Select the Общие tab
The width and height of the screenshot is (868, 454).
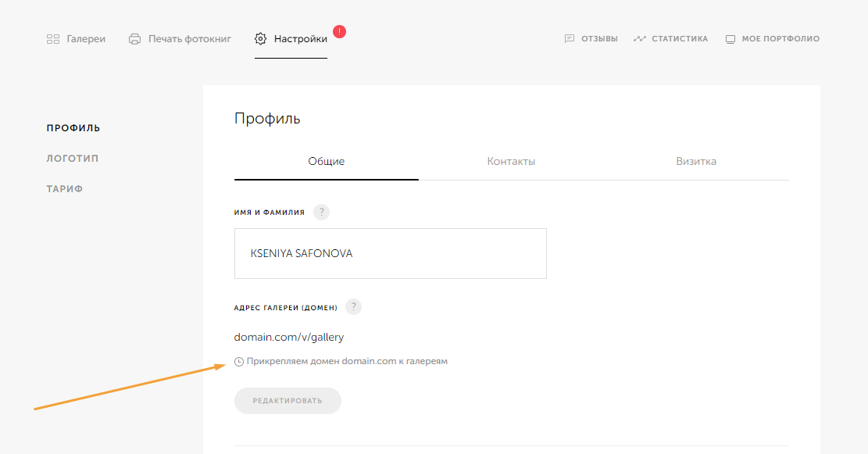(x=326, y=162)
